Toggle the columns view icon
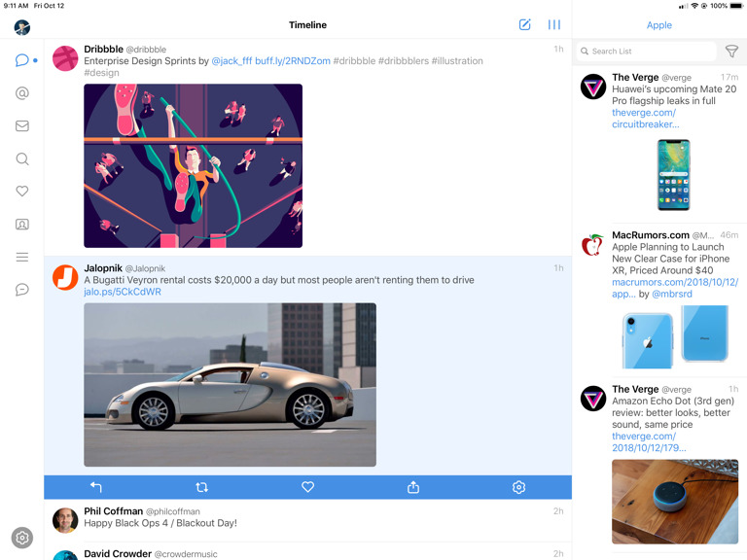Image resolution: width=747 pixels, height=560 pixels. point(554,24)
